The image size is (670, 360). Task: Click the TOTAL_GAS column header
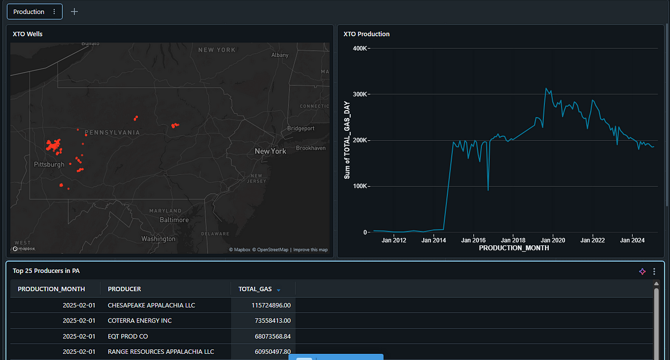tap(255, 289)
